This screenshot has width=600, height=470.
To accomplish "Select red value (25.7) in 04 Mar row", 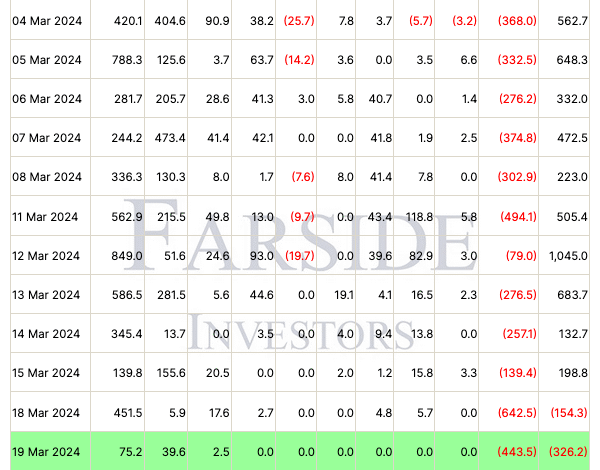I will coord(299,21).
